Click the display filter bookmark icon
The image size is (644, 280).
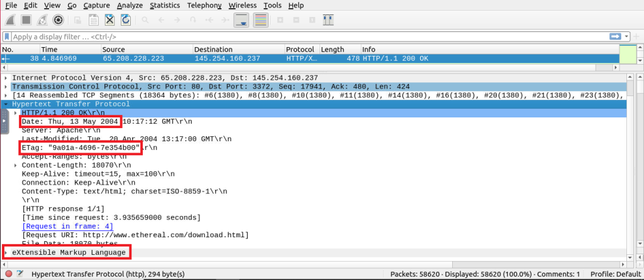pyautogui.click(x=7, y=36)
